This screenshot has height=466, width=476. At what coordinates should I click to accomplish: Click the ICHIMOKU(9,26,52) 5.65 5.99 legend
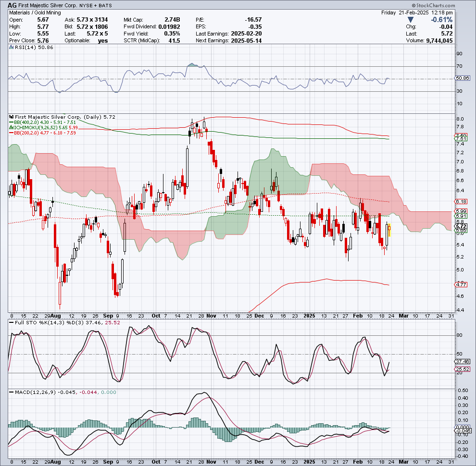[x=46, y=128]
